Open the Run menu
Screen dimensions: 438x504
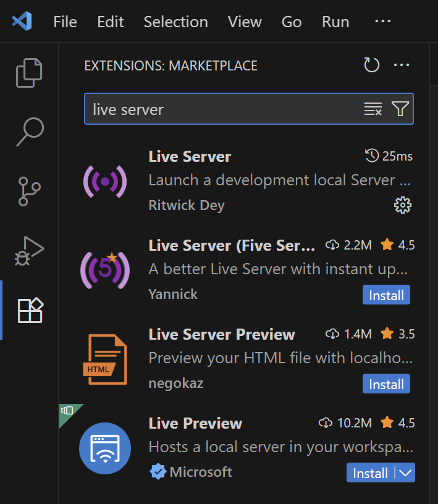(x=335, y=22)
